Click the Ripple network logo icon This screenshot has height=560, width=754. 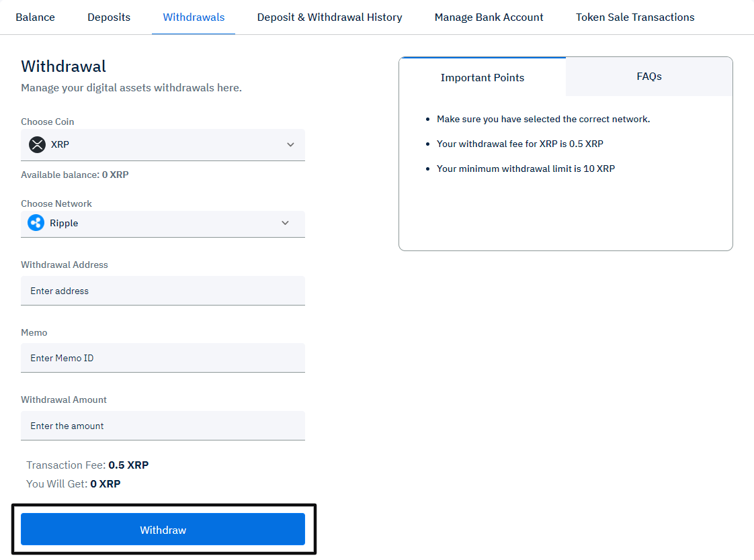tap(36, 223)
